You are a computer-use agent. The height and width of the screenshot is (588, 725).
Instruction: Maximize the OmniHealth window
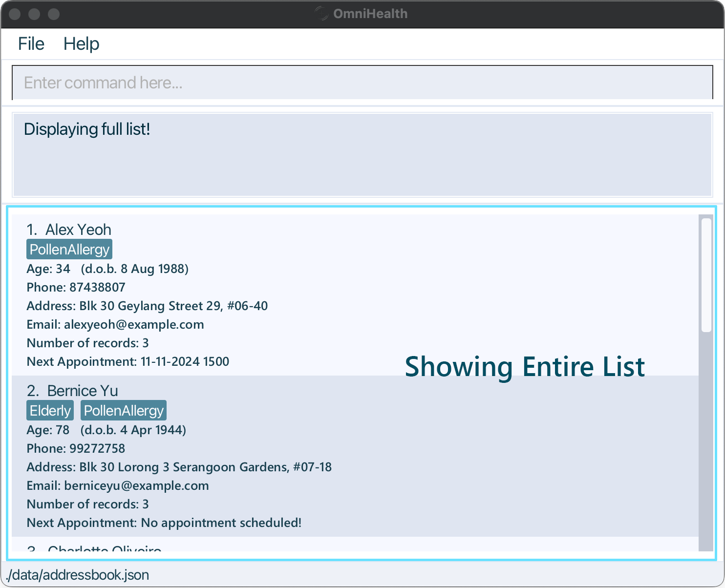[54, 14]
